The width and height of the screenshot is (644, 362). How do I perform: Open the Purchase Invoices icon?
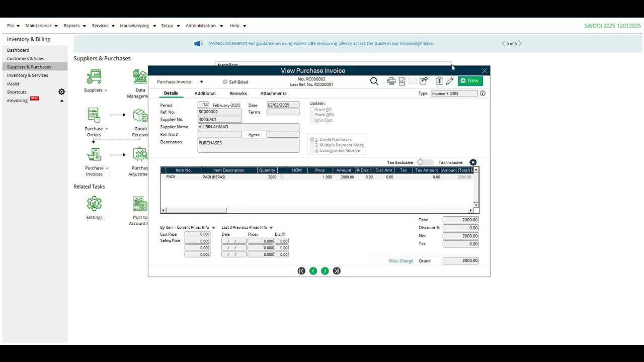[94, 155]
